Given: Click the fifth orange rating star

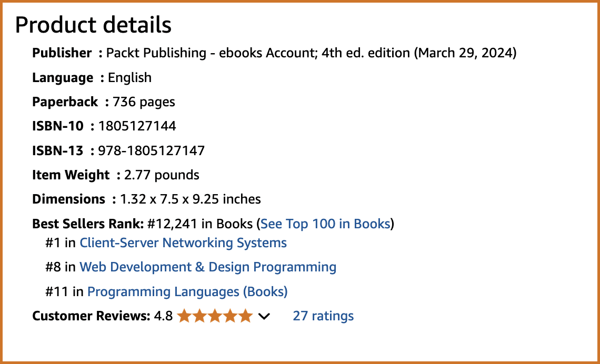Looking at the screenshot, I should pos(246,316).
